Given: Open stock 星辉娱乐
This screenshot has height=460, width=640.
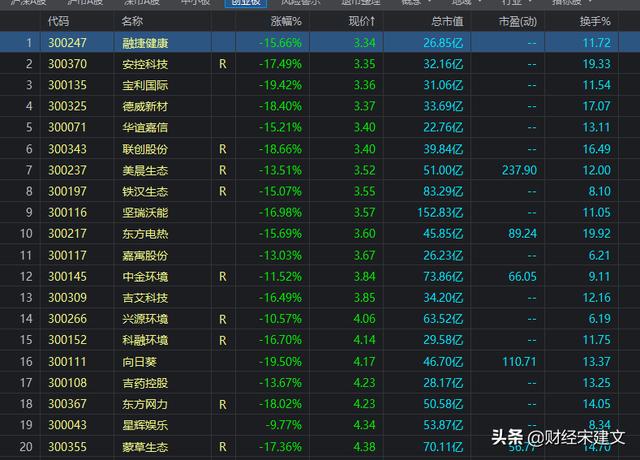Looking at the screenshot, I should pos(145,426).
